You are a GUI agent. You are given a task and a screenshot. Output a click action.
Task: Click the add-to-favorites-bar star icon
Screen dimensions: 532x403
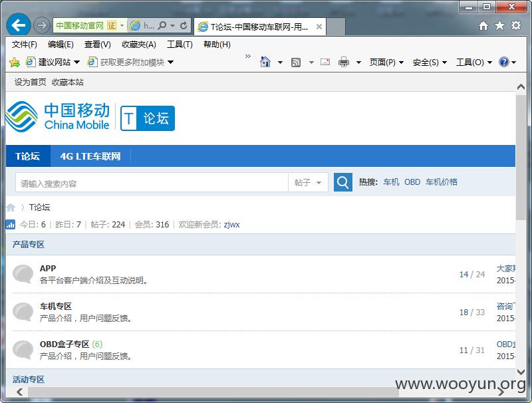point(15,62)
